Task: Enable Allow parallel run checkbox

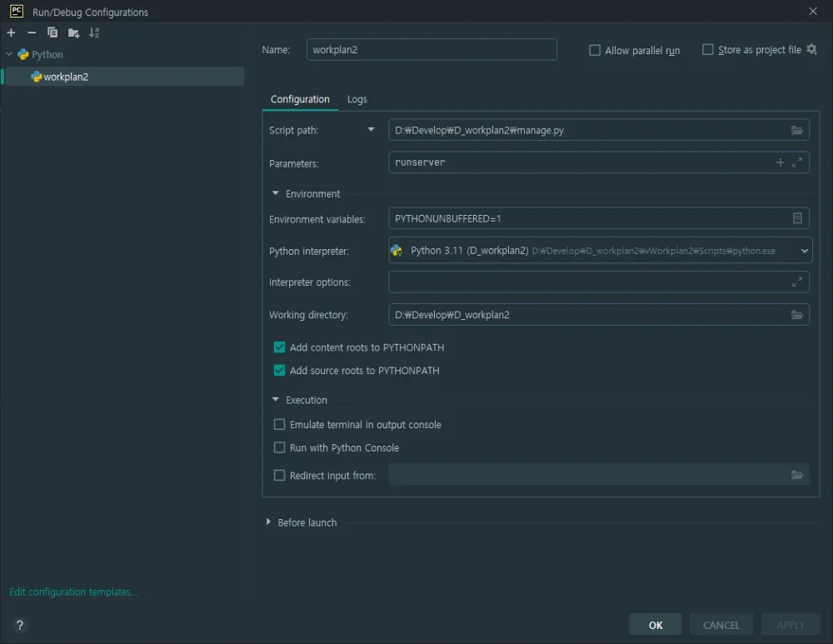Action: pyautogui.click(x=595, y=50)
